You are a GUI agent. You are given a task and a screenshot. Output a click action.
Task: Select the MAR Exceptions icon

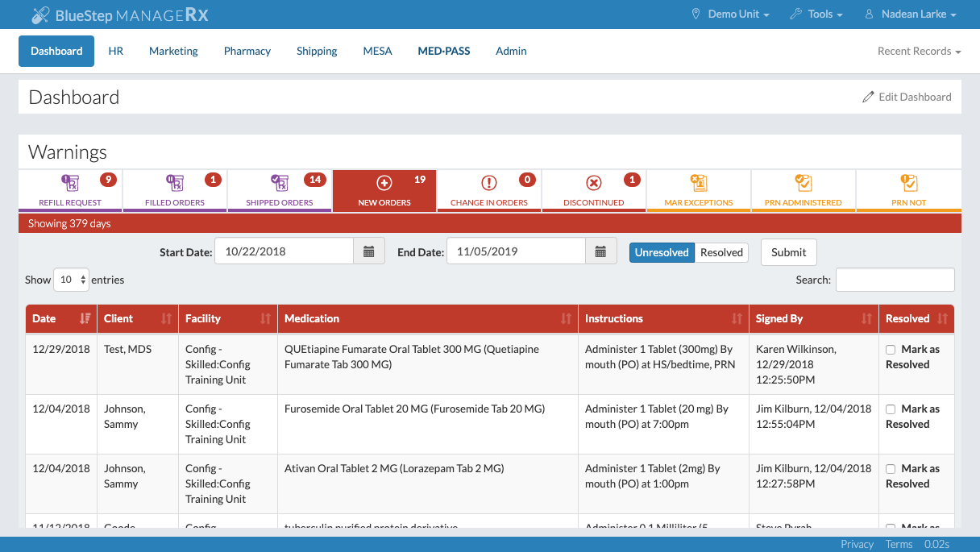[699, 183]
